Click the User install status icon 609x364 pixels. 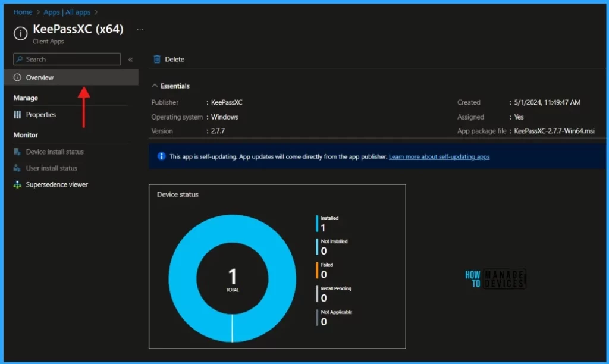[17, 168]
